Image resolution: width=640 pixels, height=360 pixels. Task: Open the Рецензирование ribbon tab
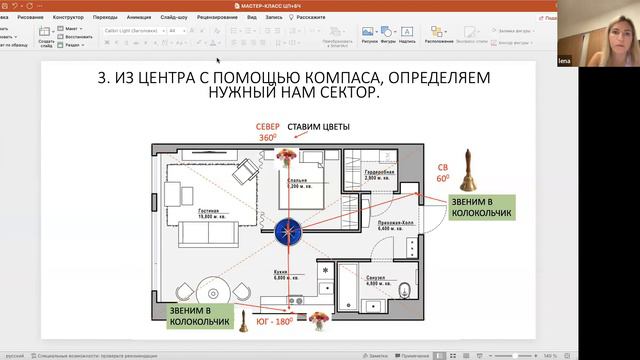pyautogui.click(x=217, y=17)
